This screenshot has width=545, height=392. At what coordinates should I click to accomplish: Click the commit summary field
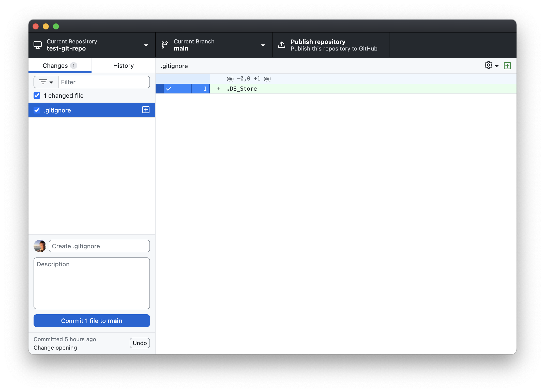click(99, 246)
